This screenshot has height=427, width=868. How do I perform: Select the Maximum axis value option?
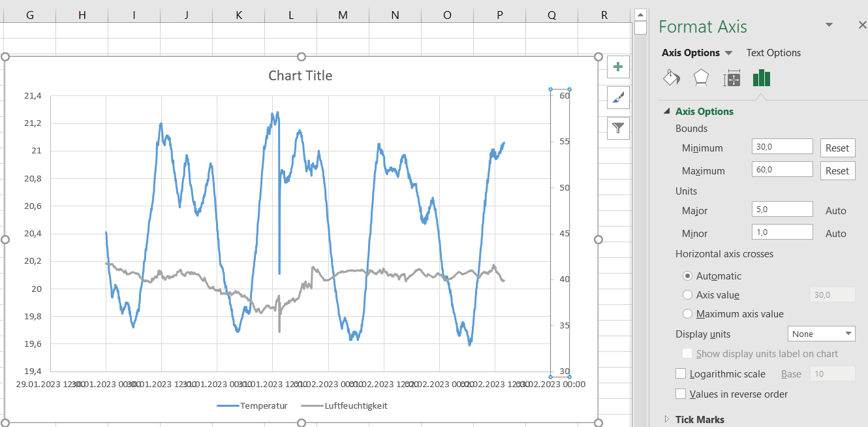pyautogui.click(x=687, y=314)
